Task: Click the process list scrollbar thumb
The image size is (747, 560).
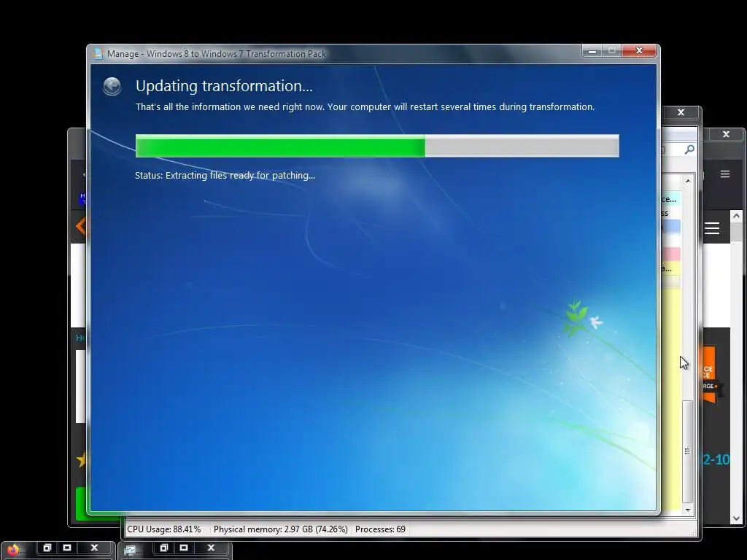Action: (x=687, y=451)
